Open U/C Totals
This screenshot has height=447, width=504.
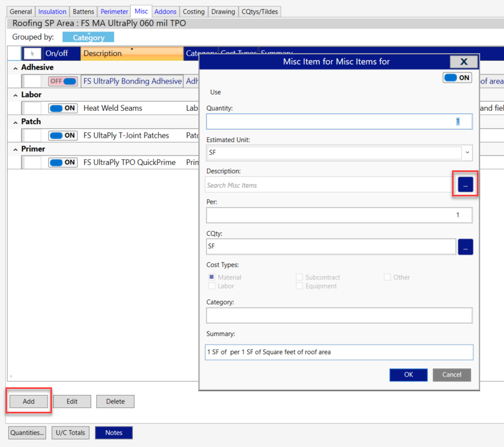(x=70, y=432)
